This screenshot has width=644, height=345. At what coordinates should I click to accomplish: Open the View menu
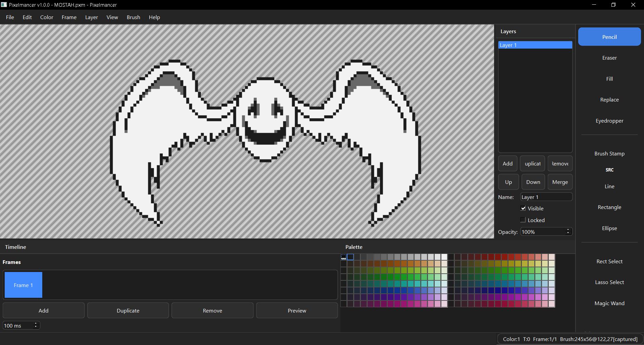pos(112,17)
